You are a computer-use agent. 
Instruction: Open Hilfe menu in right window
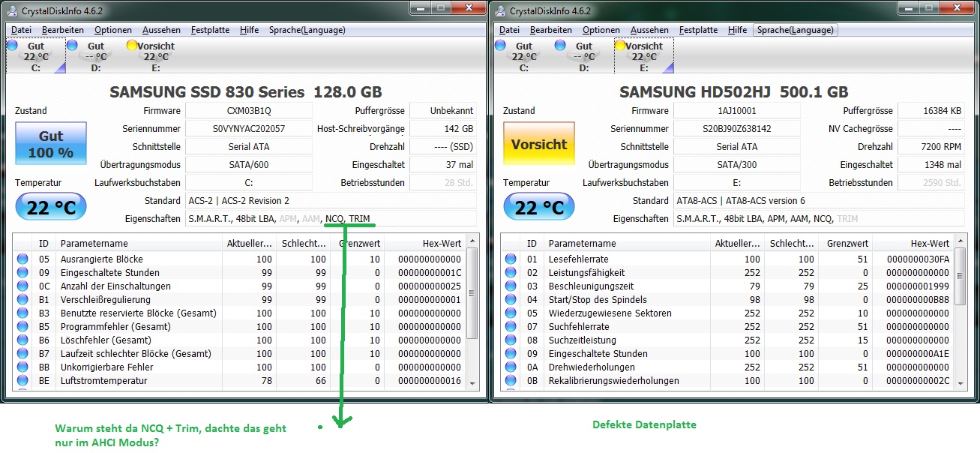click(x=738, y=30)
